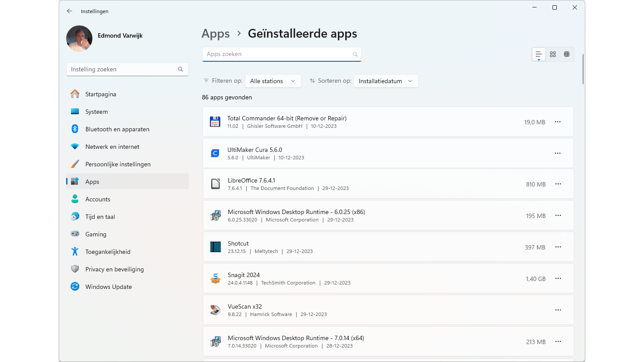Expand the Alle stations filter dropdown
Viewport: 644px width, 362px height.
pyautogui.click(x=273, y=81)
